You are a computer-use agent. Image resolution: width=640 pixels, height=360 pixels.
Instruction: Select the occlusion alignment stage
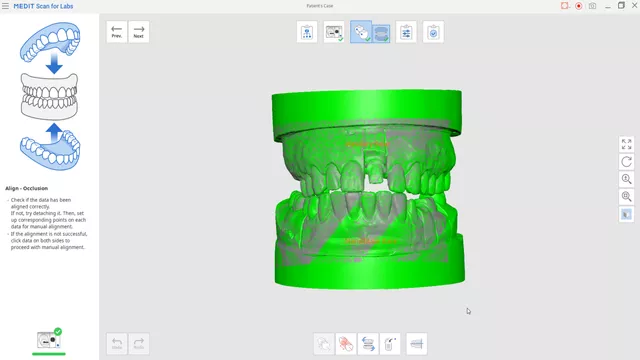381,33
